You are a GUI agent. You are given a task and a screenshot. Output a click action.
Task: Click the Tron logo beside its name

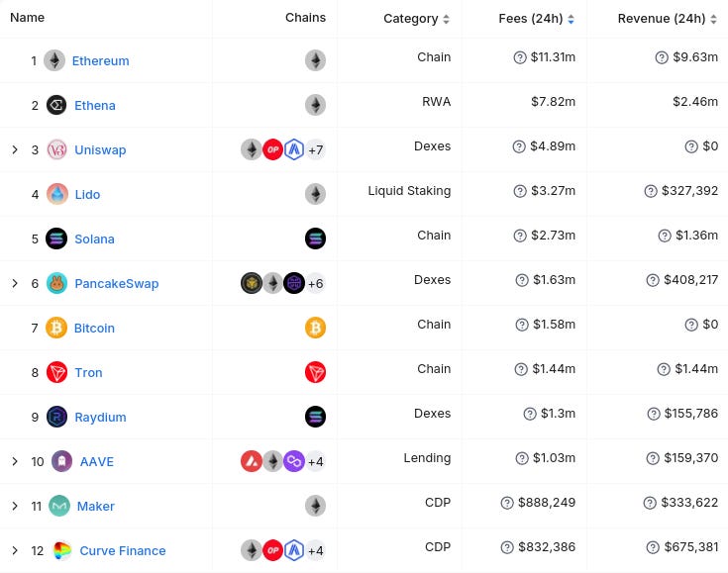(56, 372)
